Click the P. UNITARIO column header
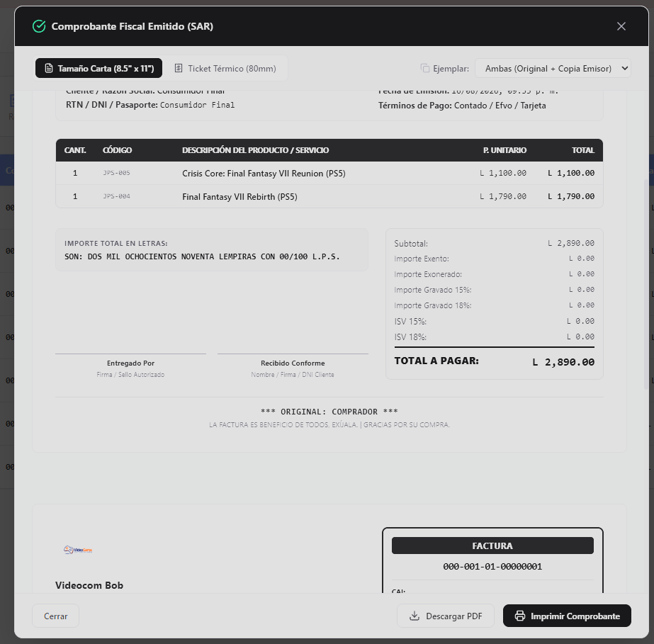Screen dimensions: 654x644 tap(504, 150)
